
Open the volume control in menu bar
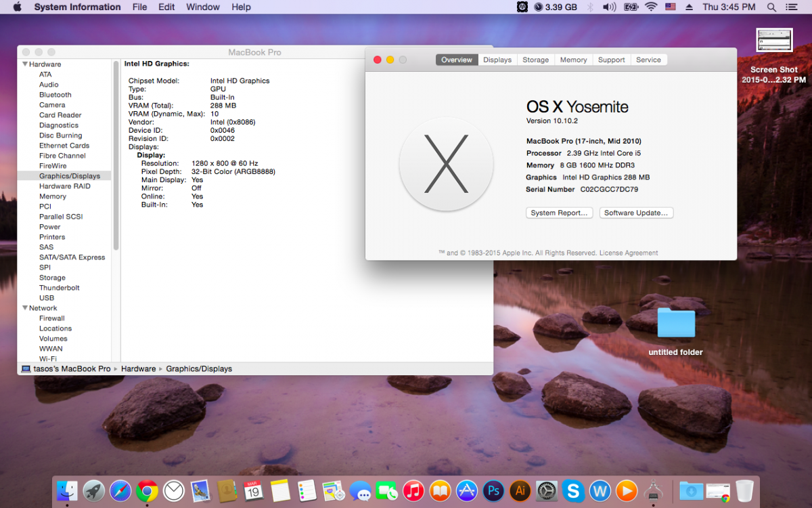point(609,7)
